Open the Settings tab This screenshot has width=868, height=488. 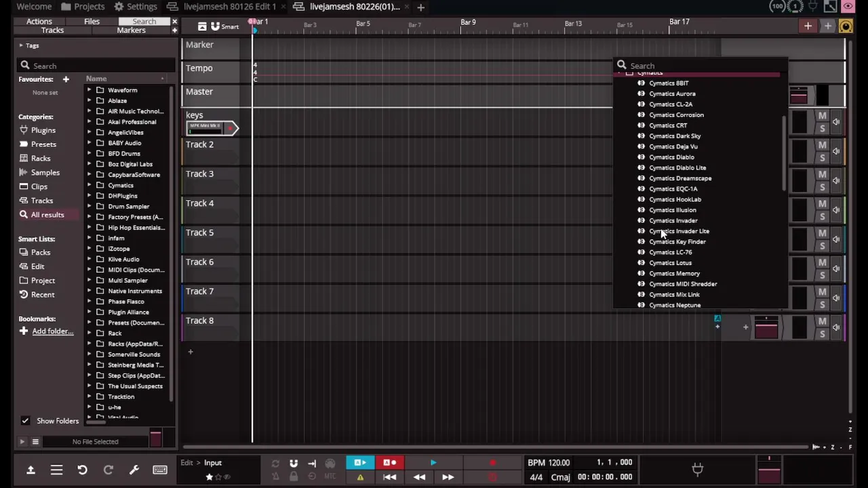(x=135, y=7)
